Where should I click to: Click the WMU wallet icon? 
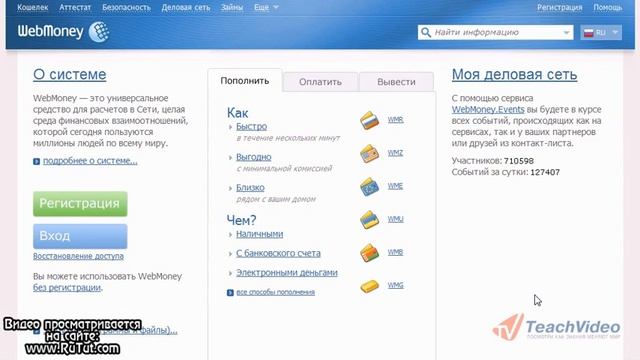point(369,220)
